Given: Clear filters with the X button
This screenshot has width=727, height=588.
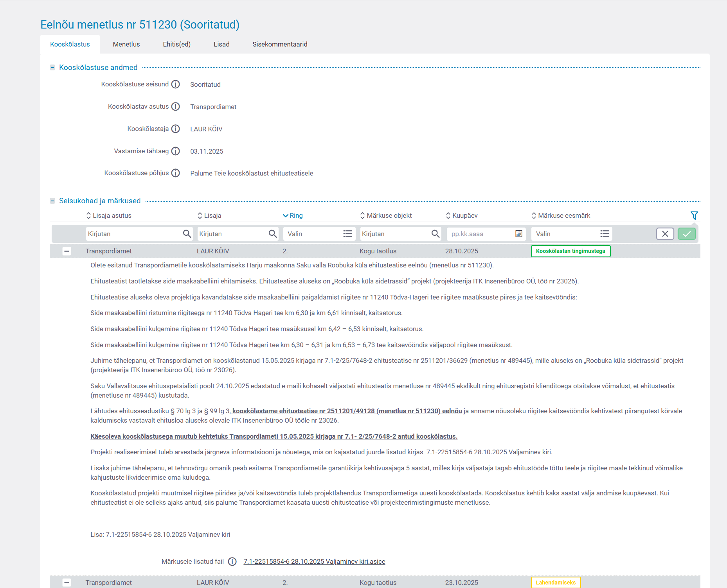Looking at the screenshot, I should pos(665,234).
